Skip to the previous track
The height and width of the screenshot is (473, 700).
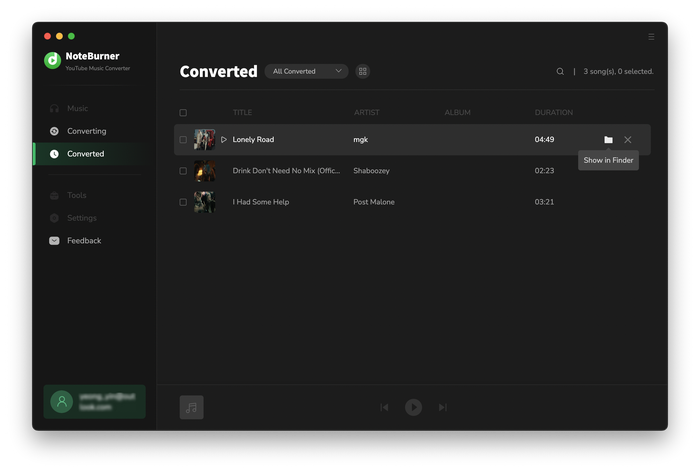pos(384,407)
